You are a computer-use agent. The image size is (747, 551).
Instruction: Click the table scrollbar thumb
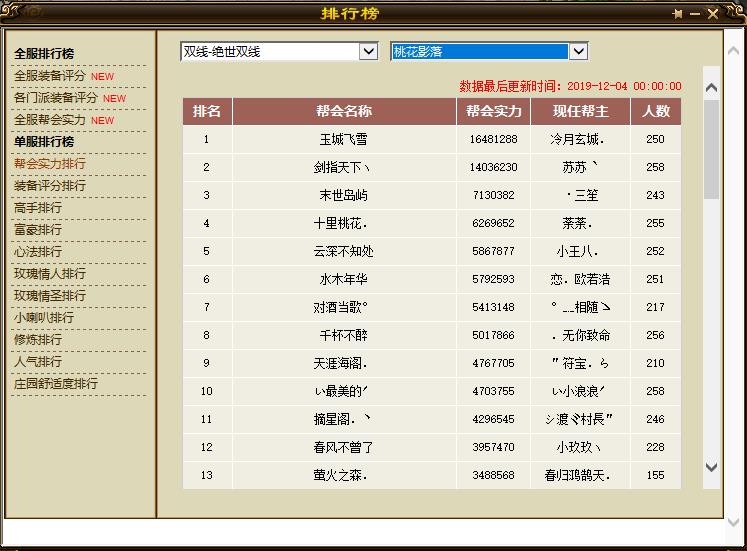(711, 150)
